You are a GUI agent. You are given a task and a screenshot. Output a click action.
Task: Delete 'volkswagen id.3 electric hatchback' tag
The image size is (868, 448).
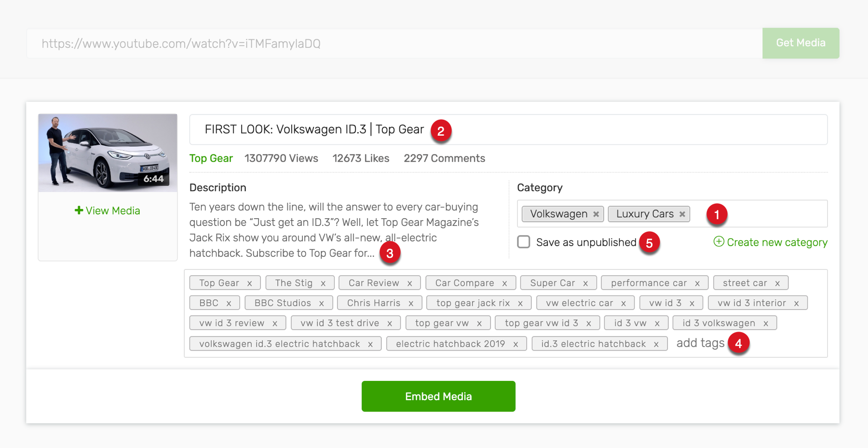370,344
